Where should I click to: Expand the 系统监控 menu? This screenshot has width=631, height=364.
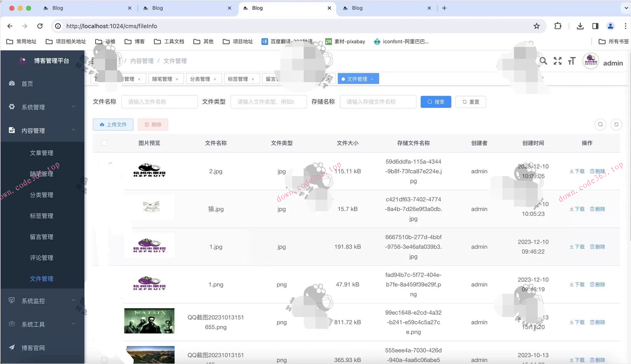(73, 300)
